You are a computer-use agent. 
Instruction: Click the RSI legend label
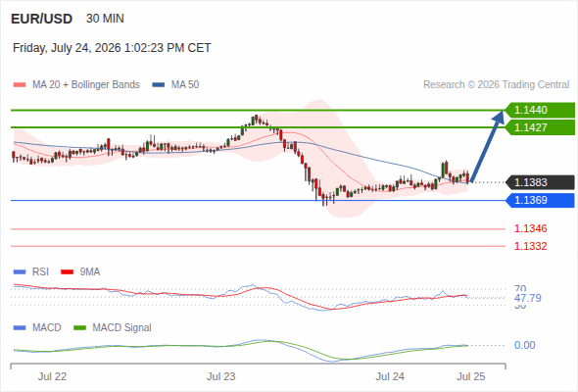(40, 272)
